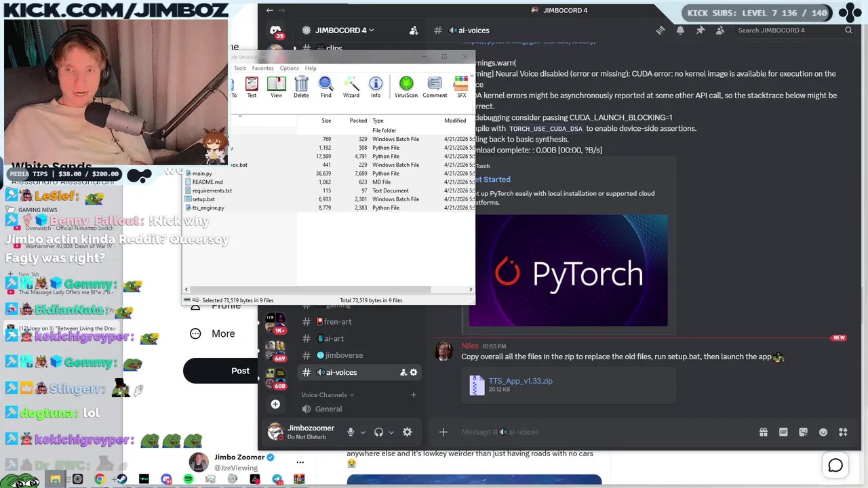
Task: Open Steam from Windows taskbar
Action: pyautogui.click(x=122, y=479)
